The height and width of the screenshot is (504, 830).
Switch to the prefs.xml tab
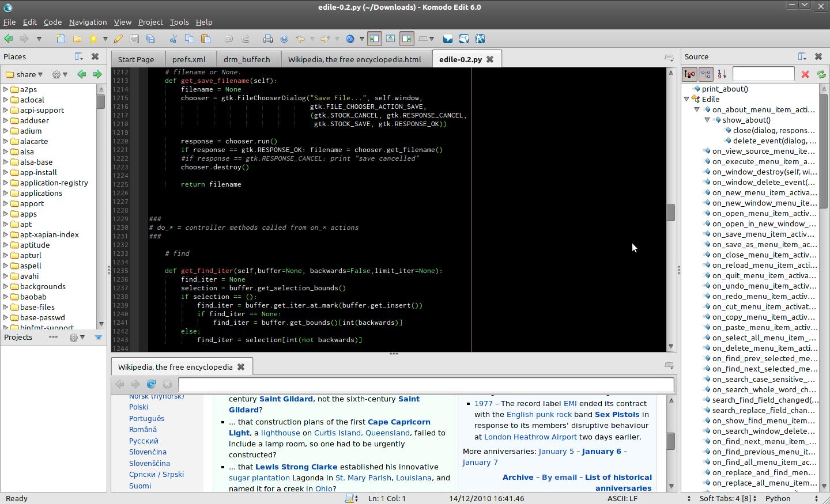(x=190, y=59)
